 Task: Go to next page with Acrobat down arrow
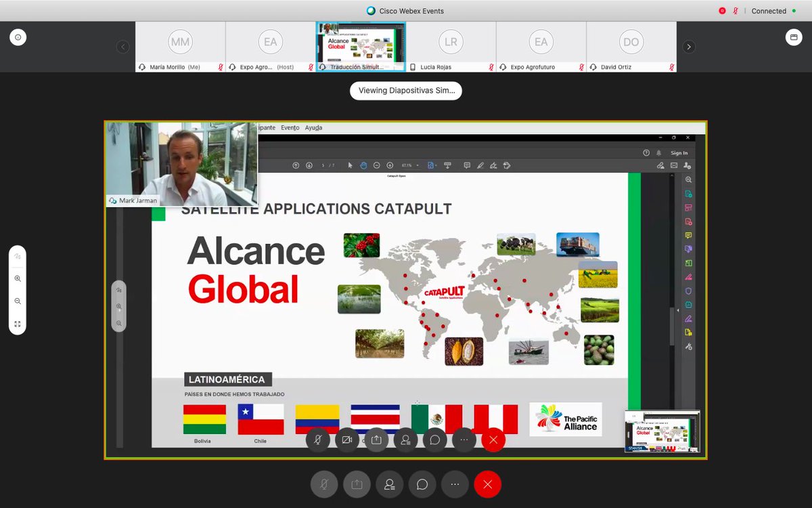309,165
